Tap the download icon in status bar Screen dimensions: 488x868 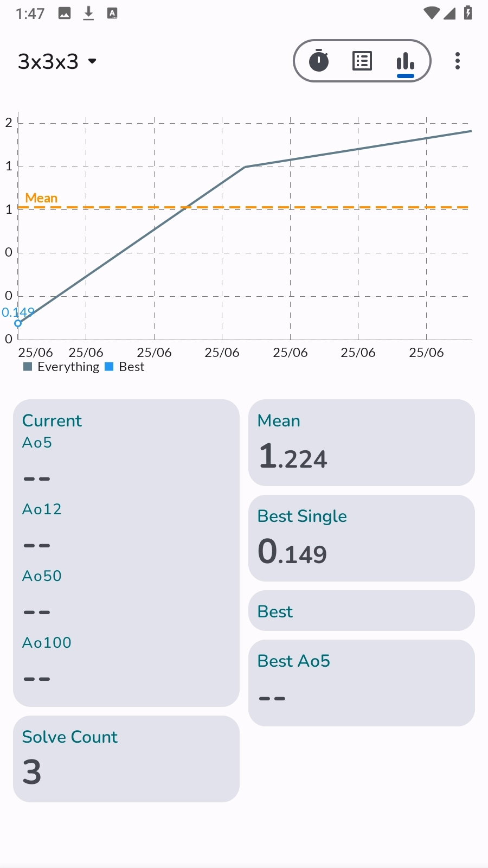(88, 14)
